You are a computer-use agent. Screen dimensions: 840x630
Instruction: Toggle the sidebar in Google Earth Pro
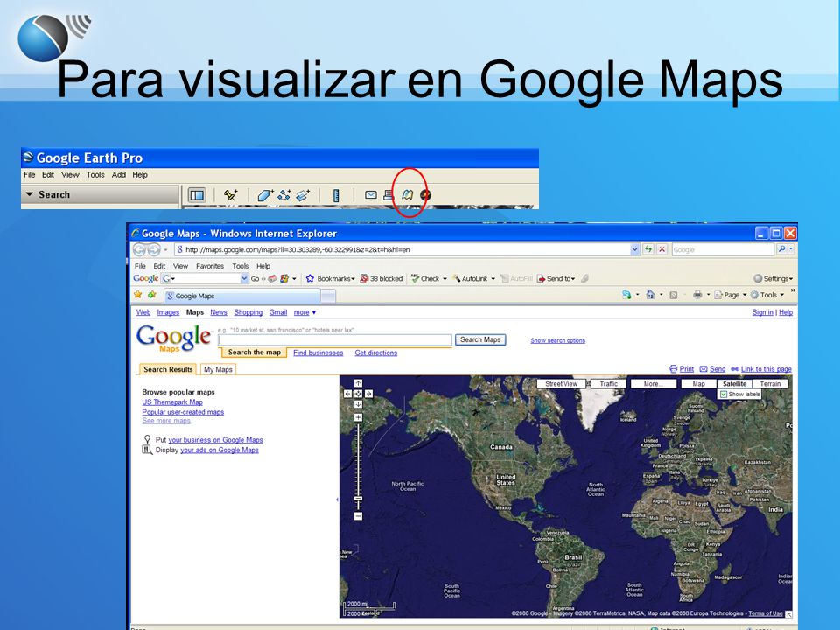pyautogui.click(x=197, y=195)
